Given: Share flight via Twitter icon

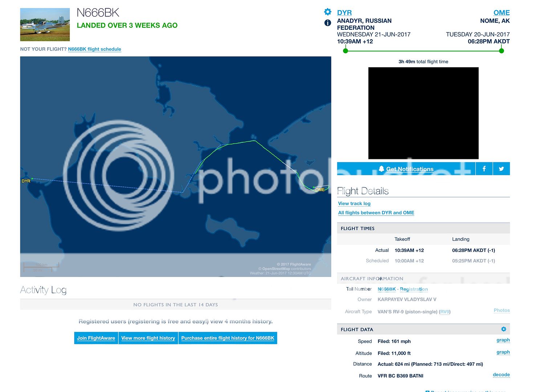Looking at the screenshot, I should coord(501,169).
